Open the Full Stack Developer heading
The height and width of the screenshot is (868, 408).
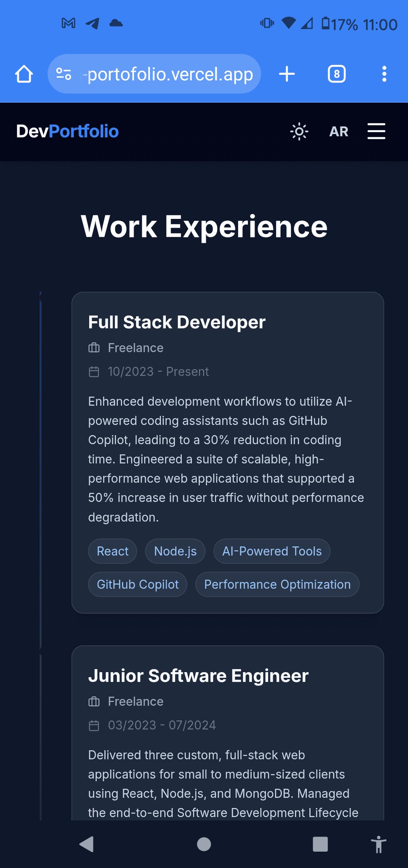177,322
